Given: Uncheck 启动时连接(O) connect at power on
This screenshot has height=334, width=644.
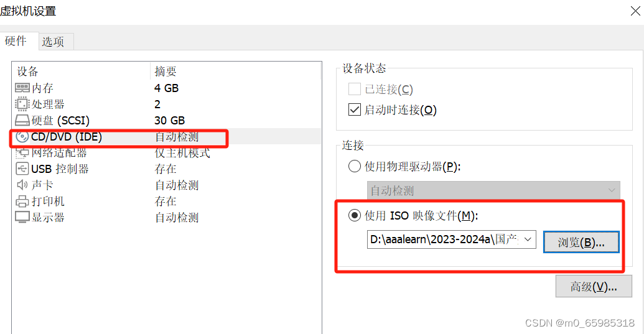Looking at the screenshot, I should coord(355,109).
